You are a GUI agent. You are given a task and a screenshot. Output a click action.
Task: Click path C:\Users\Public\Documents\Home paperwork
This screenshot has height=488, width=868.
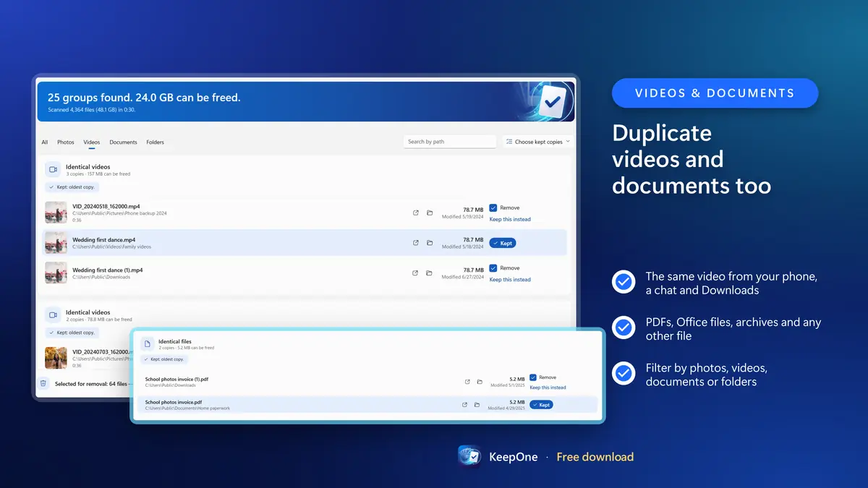click(x=187, y=408)
